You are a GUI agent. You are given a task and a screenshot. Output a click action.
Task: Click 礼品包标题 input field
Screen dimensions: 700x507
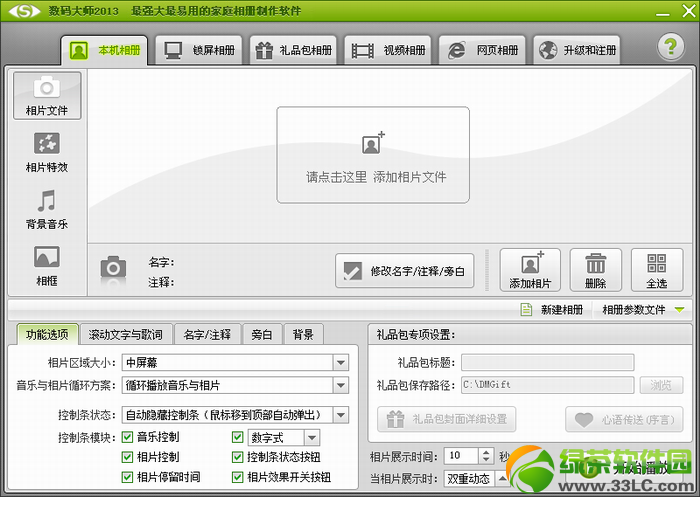click(547, 362)
